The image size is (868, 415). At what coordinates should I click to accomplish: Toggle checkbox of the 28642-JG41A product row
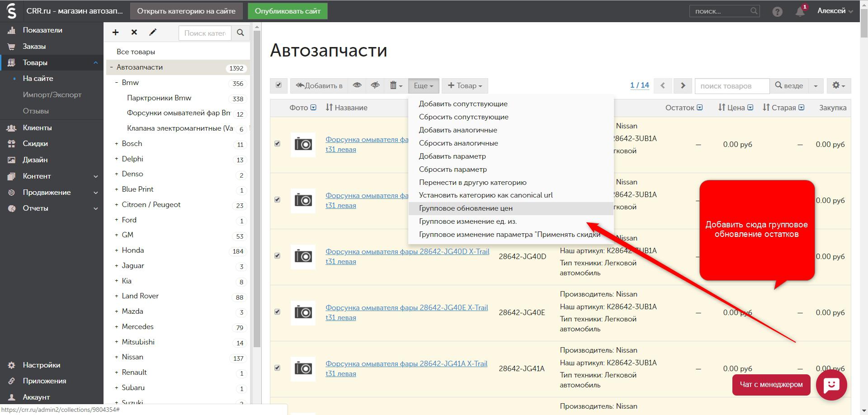(277, 368)
